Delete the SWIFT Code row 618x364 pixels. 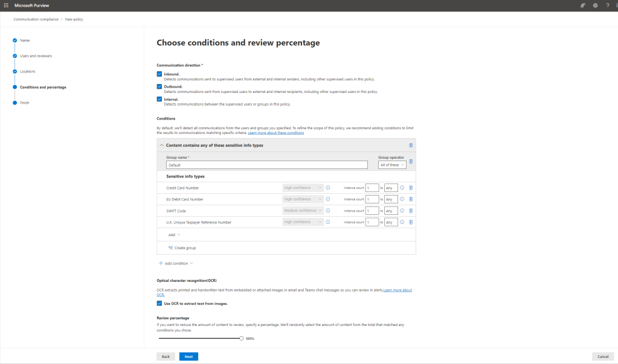[x=411, y=211]
